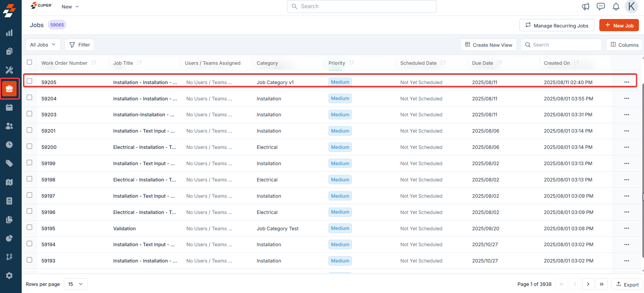Open the Rows per page dropdown
644x293 pixels.
tap(76, 284)
